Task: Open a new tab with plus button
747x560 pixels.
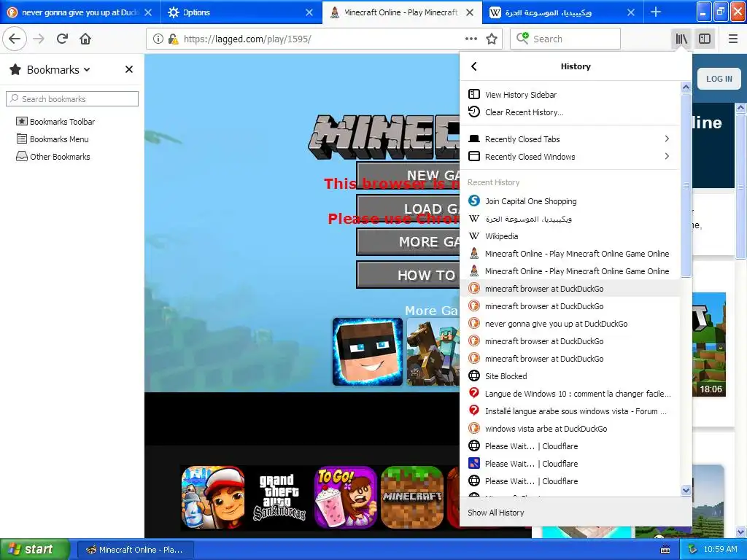Action: (656, 12)
